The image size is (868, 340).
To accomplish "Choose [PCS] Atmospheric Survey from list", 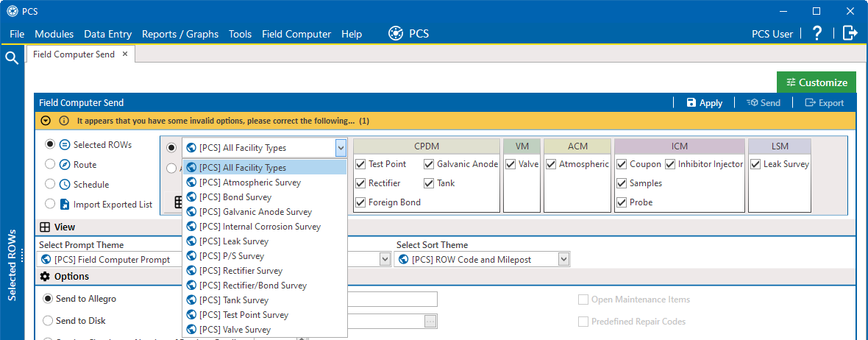I will [265, 183].
